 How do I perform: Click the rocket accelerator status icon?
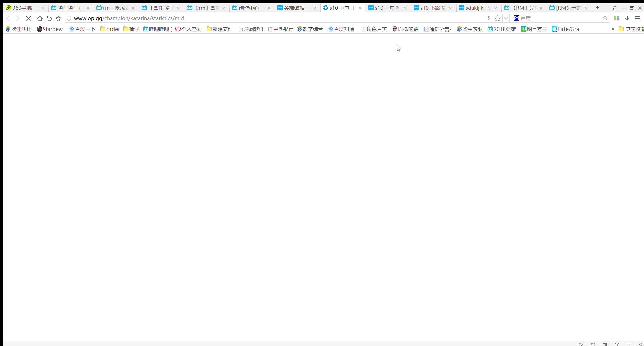tap(581, 344)
